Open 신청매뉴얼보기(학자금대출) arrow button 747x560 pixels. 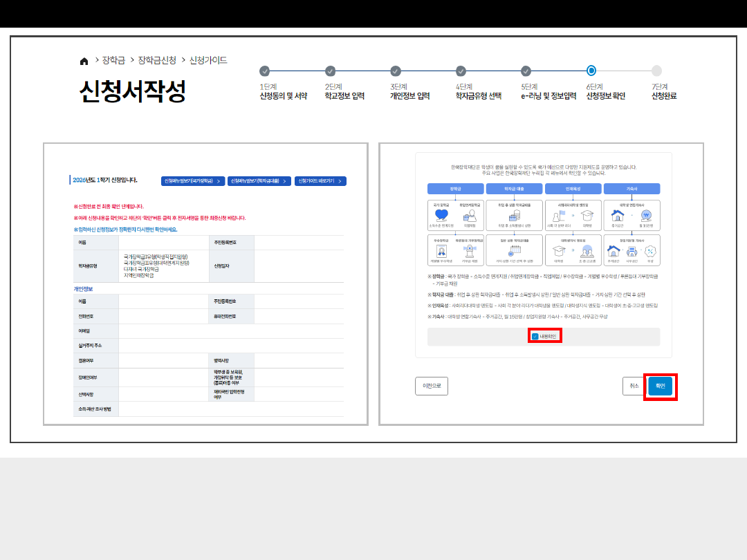pos(259,181)
